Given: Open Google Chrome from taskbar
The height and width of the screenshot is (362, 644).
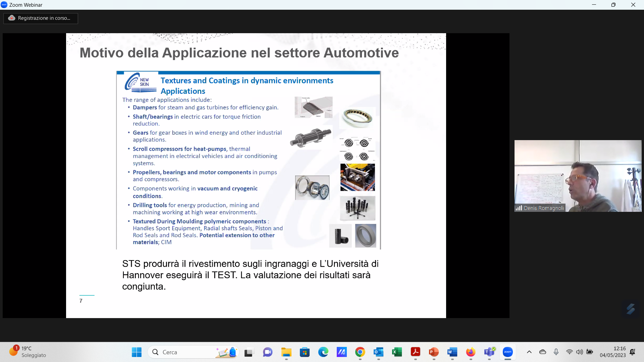Looking at the screenshot, I should tap(360, 352).
